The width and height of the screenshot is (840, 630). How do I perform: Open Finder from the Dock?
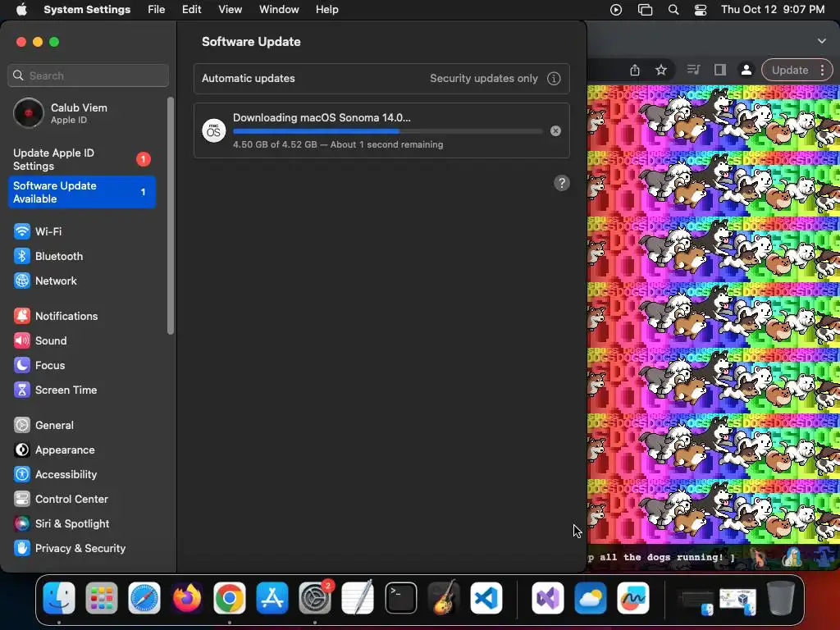click(x=59, y=598)
